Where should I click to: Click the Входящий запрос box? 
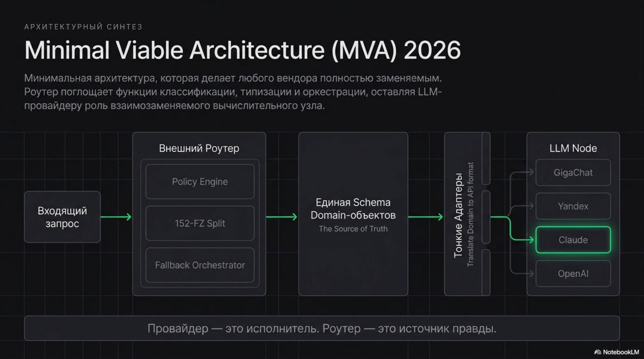[x=62, y=217]
